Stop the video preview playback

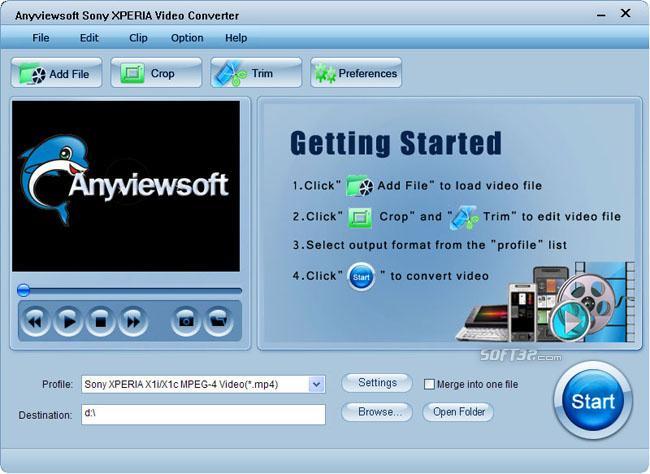pyautogui.click(x=101, y=321)
